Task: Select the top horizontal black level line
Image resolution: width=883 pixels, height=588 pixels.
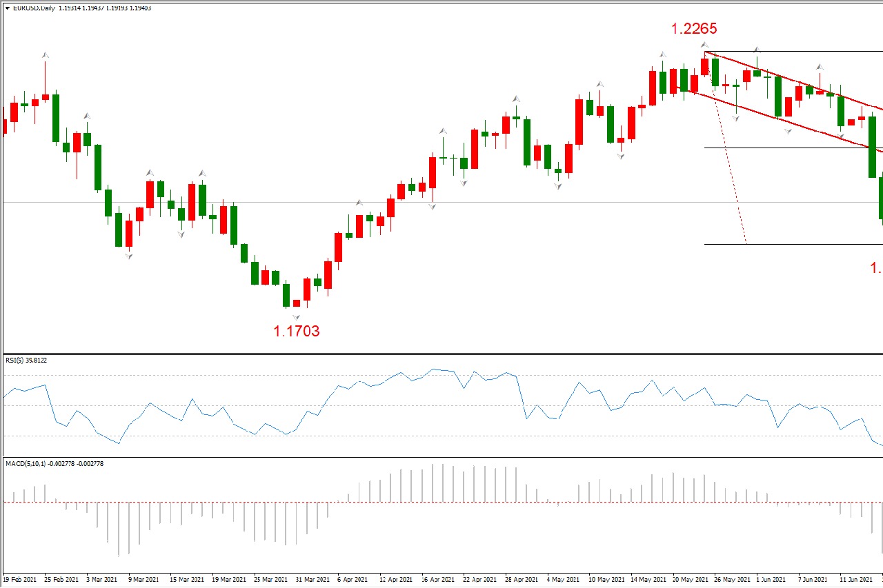Action: click(793, 52)
